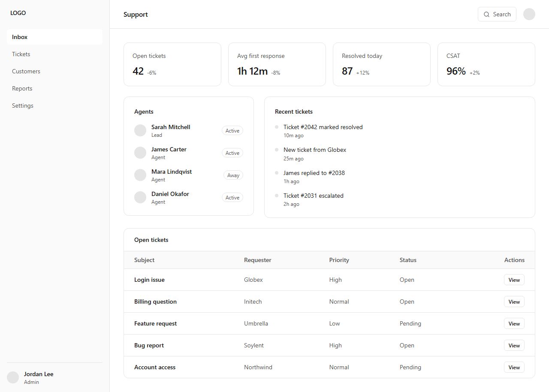The image size is (549, 392).
Task: Click the Recent tickets heading
Action: [x=294, y=112]
